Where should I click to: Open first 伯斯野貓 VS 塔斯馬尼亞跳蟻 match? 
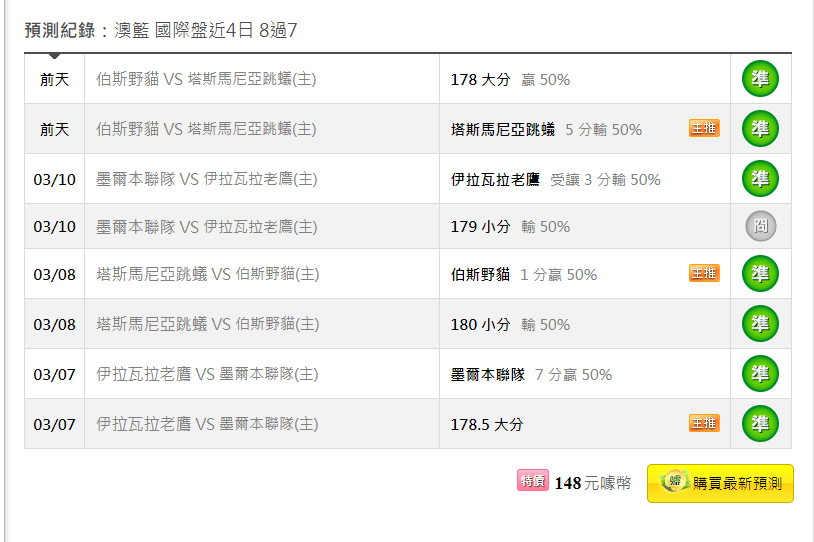(x=206, y=79)
